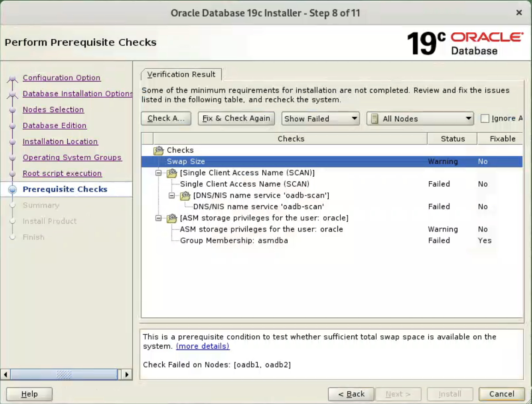This screenshot has height=404, width=532.
Task: Click the Checks column header
Action: [290, 139]
